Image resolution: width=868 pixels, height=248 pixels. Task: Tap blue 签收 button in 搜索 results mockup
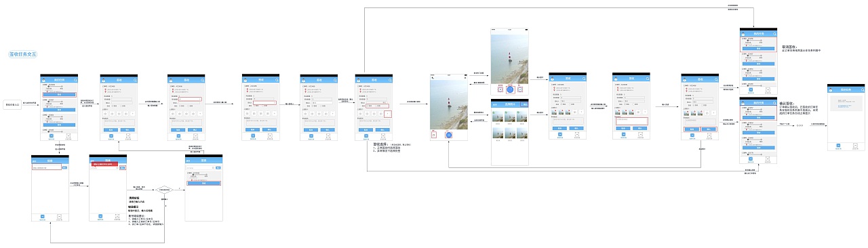(205, 184)
